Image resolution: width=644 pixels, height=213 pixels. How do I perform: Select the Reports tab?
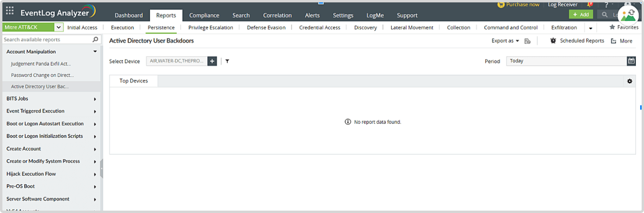pos(166,15)
